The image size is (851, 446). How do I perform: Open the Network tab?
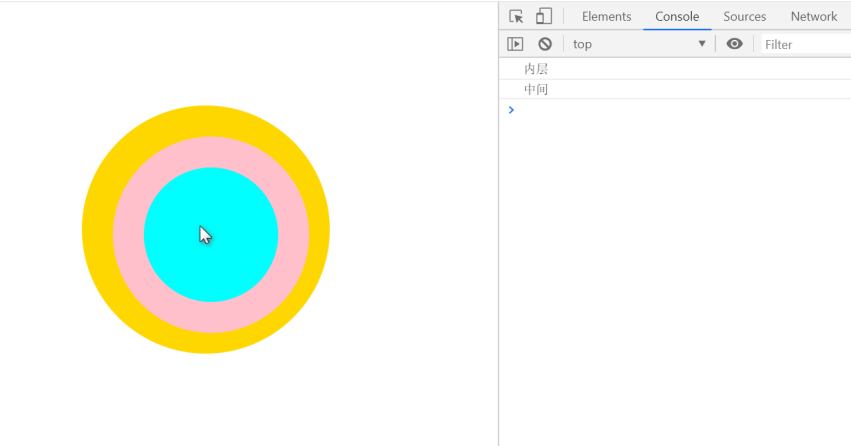pyautogui.click(x=814, y=16)
